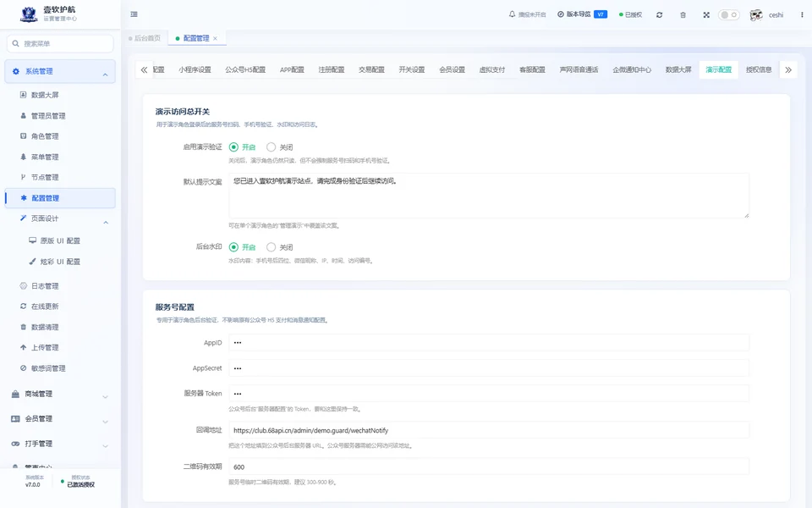Image resolution: width=812 pixels, height=508 pixels.
Task: Click the 数据大屏 sidebar icon
Action: (x=23, y=95)
